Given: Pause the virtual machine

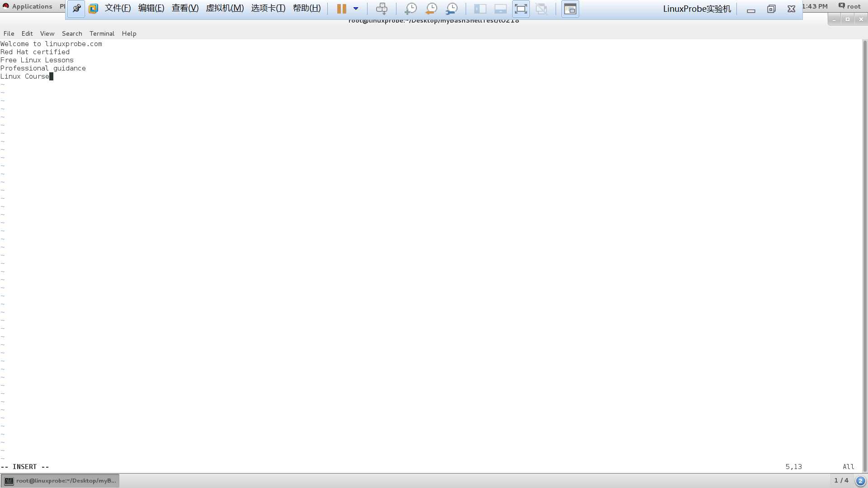Looking at the screenshot, I should [341, 9].
